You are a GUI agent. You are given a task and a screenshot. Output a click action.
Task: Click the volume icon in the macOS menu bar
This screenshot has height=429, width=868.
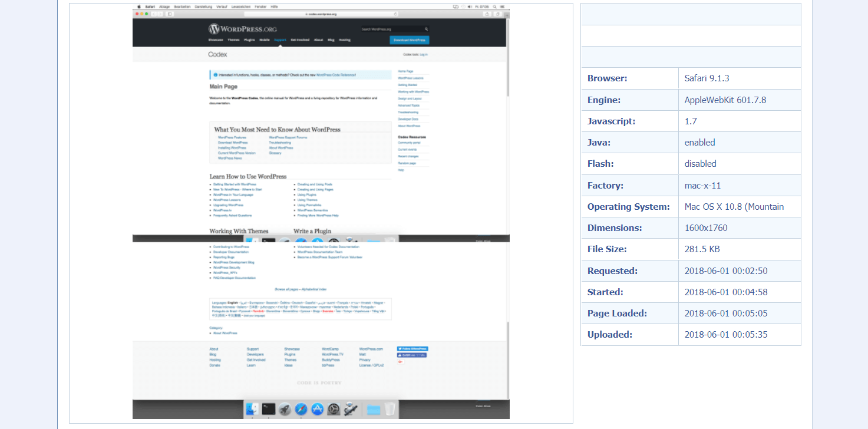(470, 6)
